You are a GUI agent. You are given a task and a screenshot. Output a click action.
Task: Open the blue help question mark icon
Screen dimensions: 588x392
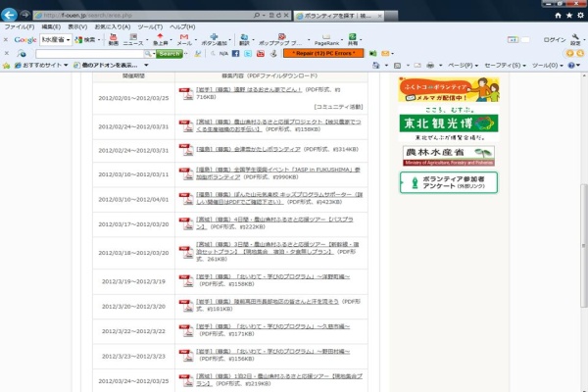[x=571, y=66]
